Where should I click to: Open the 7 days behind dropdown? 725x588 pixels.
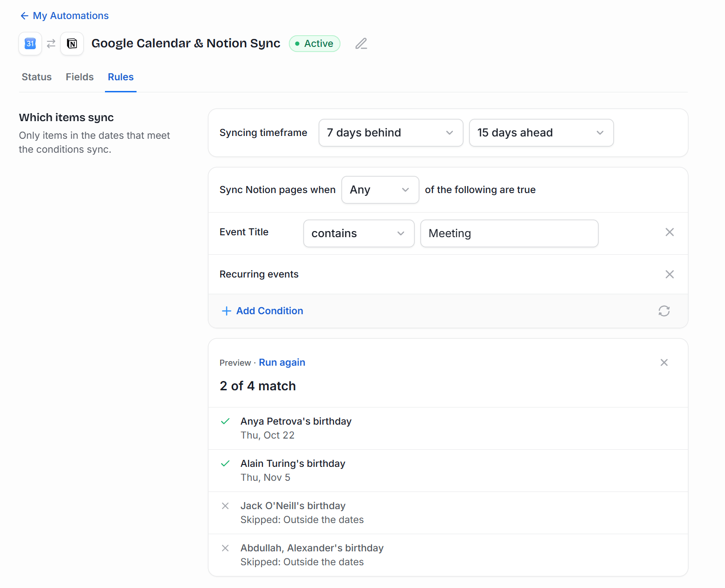(391, 133)
